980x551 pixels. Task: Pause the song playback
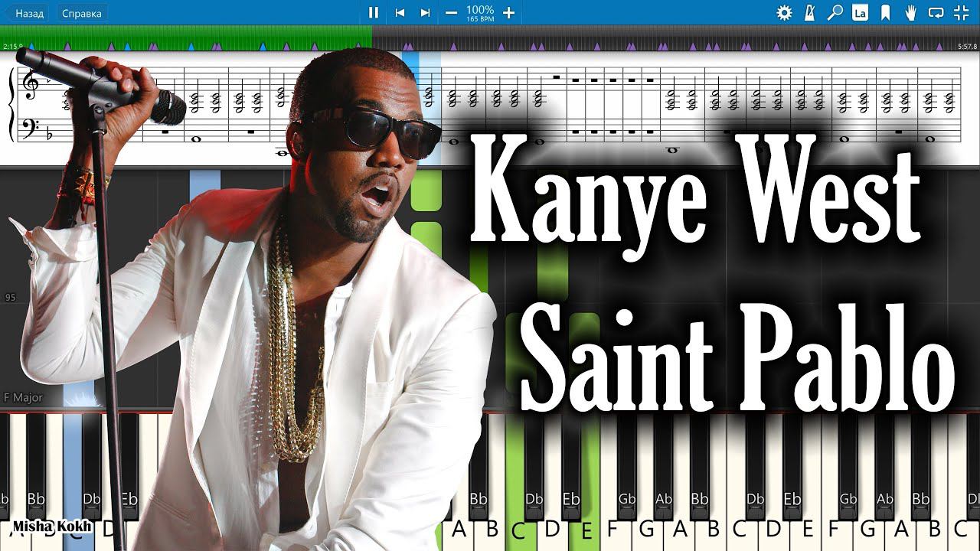pyautogui.click(x=374, y=12)
